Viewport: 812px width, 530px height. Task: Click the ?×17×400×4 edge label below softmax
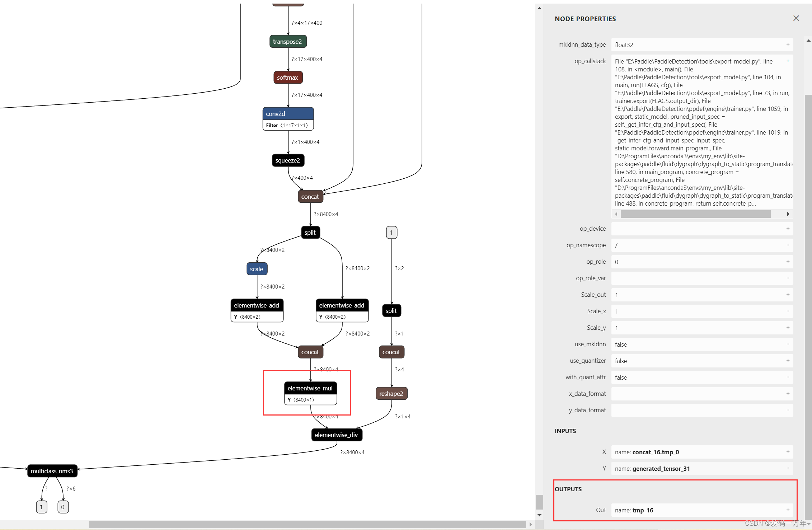[307, 95]
